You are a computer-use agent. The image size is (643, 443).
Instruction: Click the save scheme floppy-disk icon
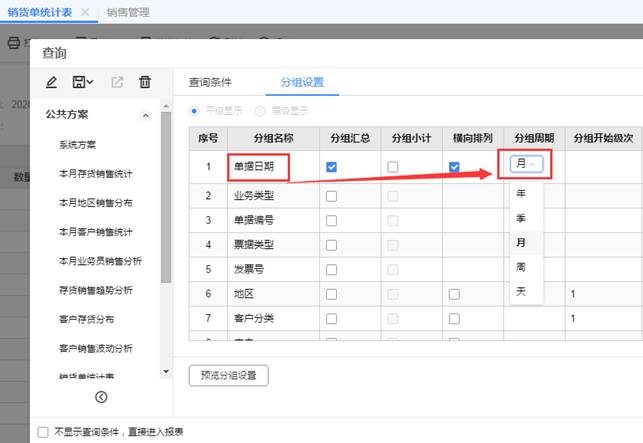point(82,81)
